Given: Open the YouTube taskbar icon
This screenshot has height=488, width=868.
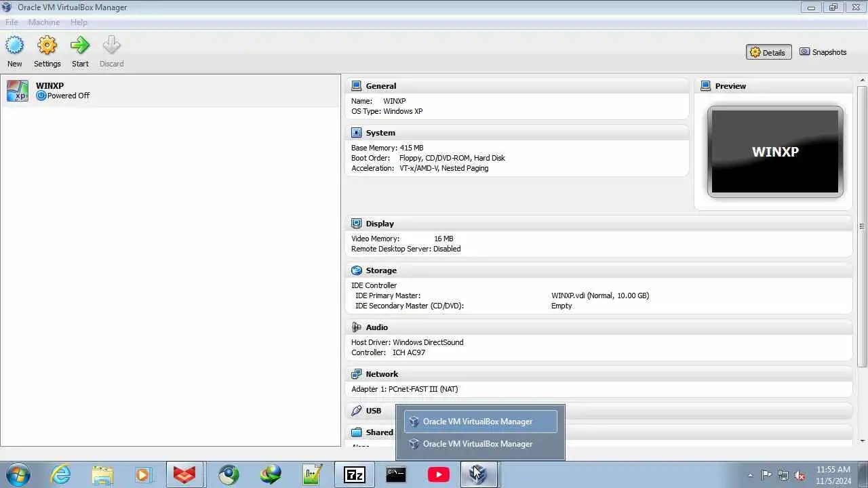Looking at the screenshot, I should (438, 474).
